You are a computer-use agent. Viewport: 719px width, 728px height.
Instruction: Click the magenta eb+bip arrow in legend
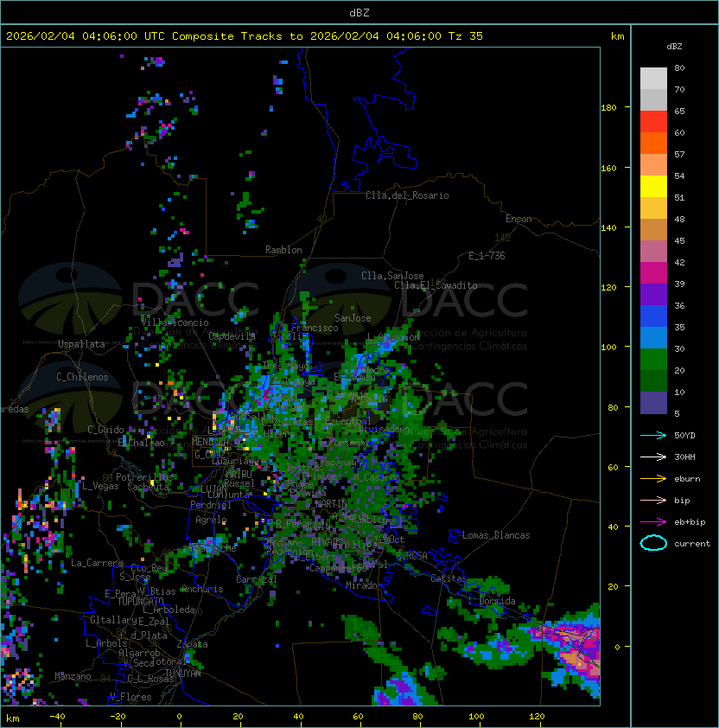pyautogui.click(x=653, y=522)
